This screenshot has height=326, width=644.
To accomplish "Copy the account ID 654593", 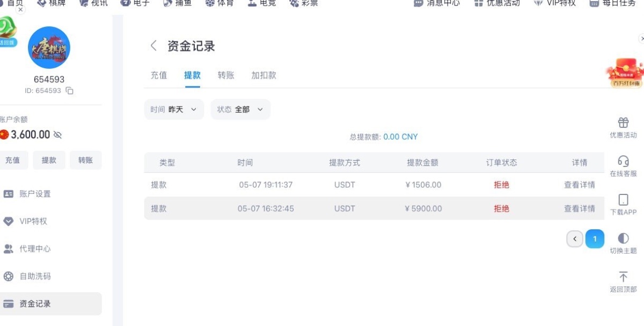I will coord(69,91).
